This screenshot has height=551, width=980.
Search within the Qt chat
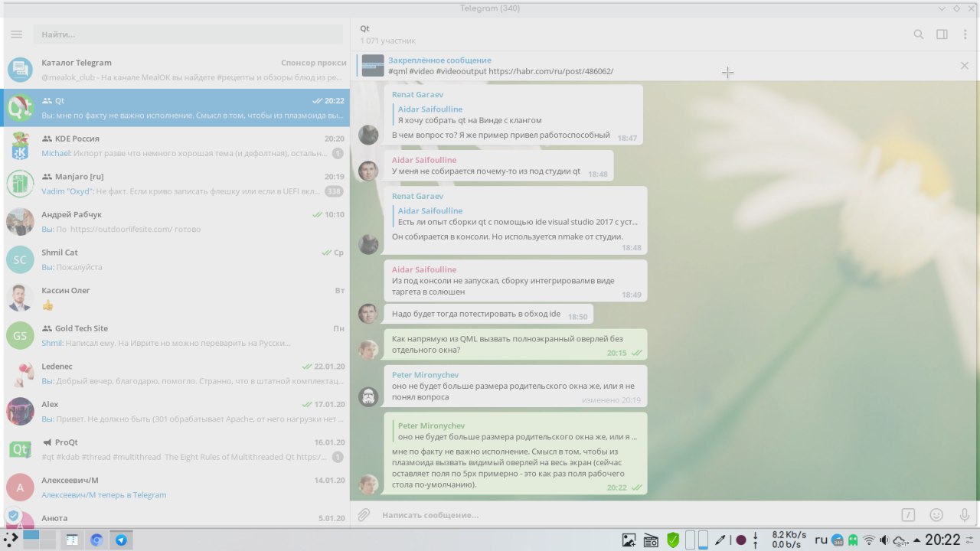(919, 34)
